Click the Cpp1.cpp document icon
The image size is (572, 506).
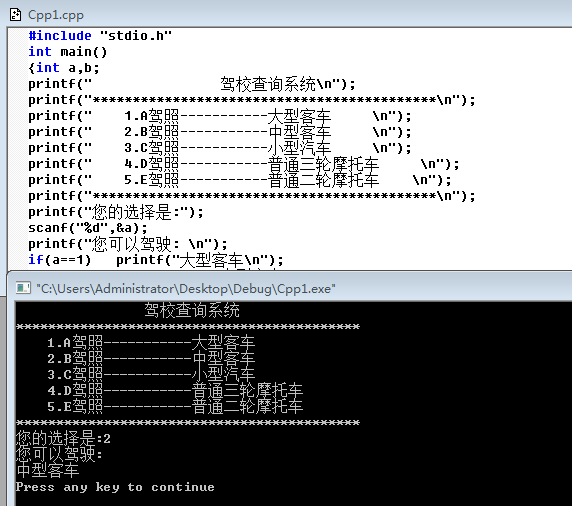click(x=15, y=15)
